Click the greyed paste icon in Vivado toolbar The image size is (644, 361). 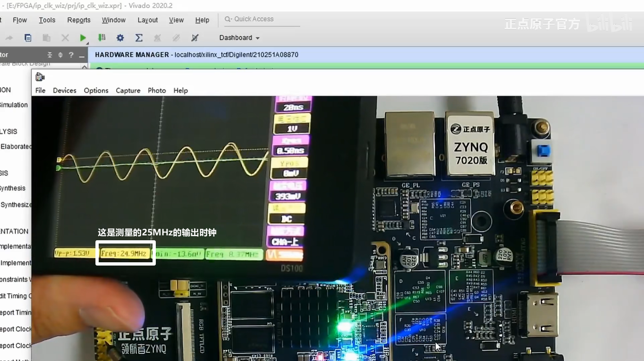coord(46,38)
